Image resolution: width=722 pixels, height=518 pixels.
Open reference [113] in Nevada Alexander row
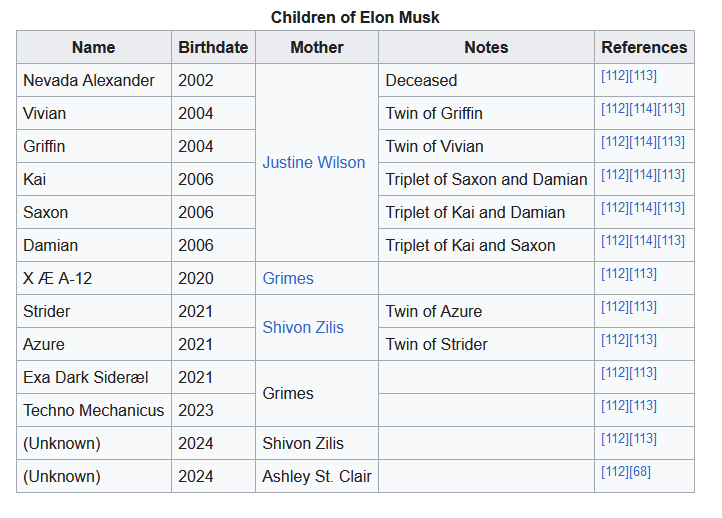point(643,75)
